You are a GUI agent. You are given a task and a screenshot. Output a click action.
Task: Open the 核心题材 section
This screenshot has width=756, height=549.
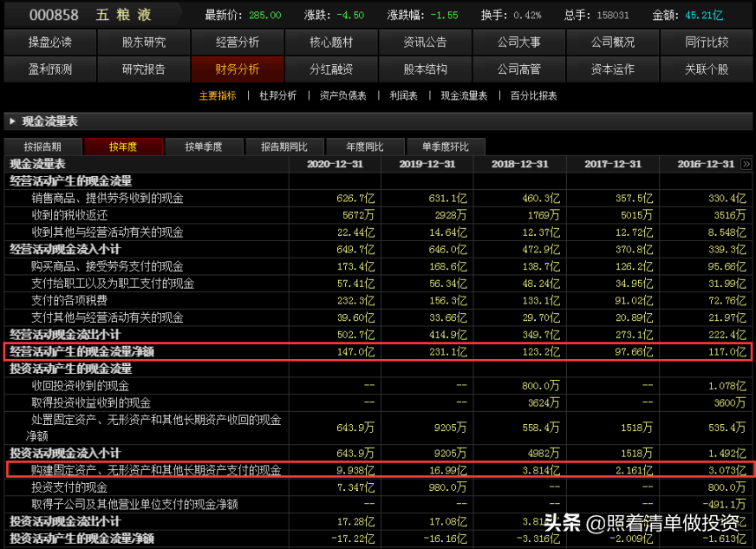[x=331, y=41]
